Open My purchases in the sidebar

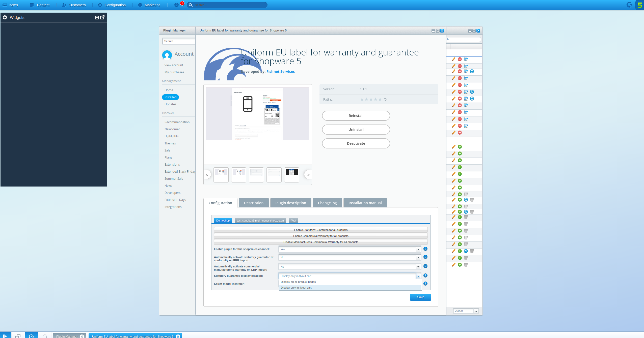click(x=174, y=72)
